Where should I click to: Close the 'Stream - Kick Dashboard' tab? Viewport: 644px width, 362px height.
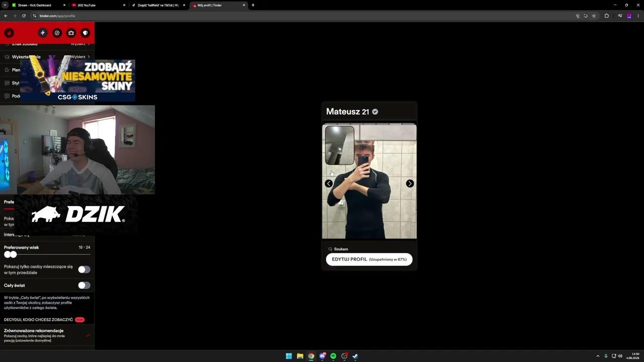(x=64, y=5)
